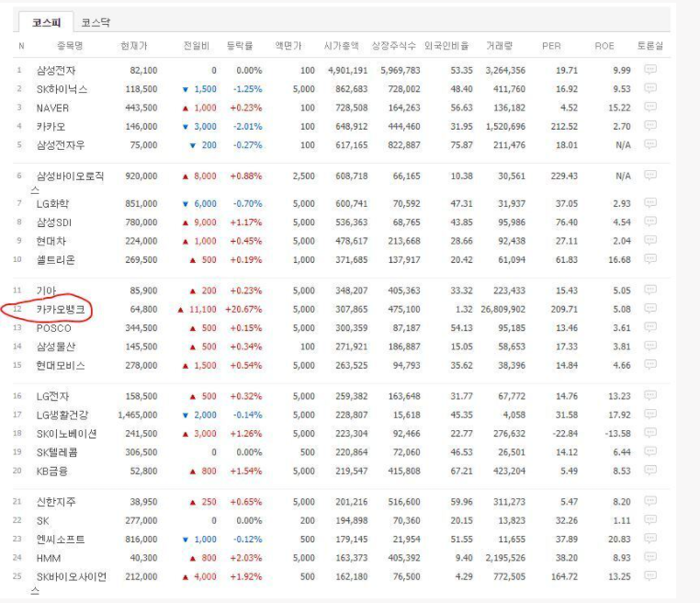Open the LG생활건강 stock link
This screenshot has width=700, height=603.
[62, 415]
